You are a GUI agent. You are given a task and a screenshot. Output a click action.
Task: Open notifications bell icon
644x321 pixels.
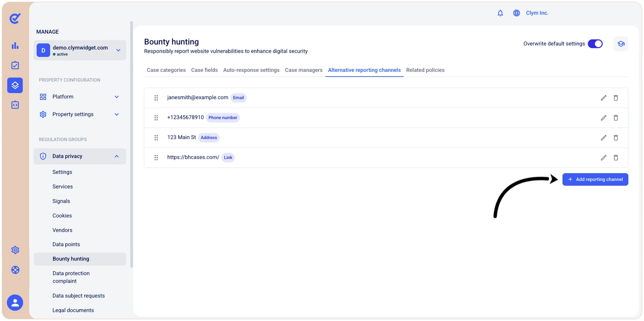[x=500, y=13]
